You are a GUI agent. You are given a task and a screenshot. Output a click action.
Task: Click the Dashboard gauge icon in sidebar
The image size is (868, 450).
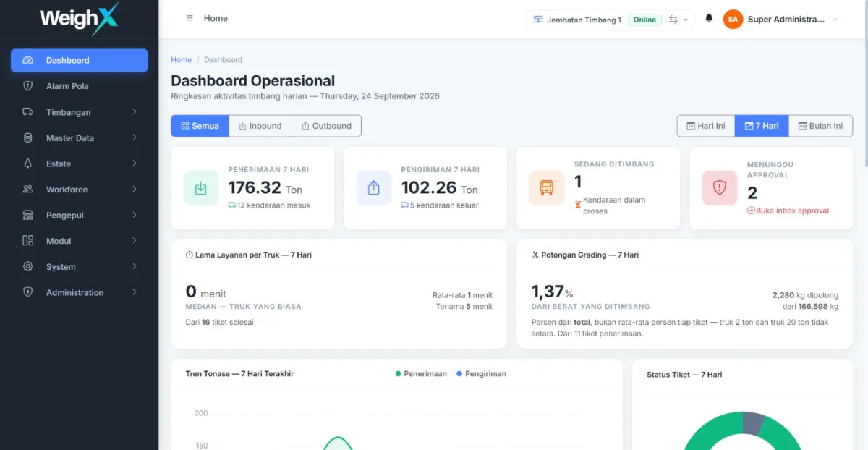[28, 60]
